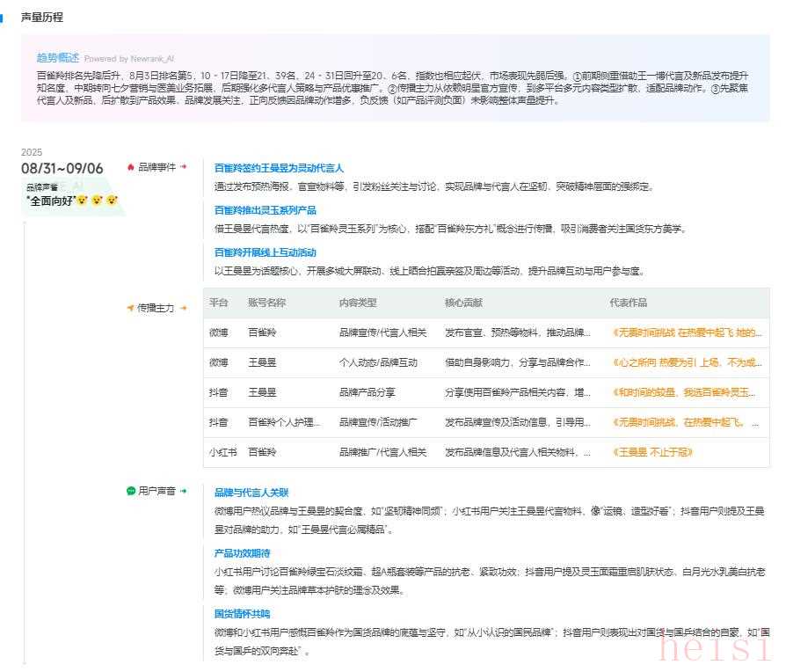The width and height of the screenshot is (786, 672).
Task: Open 《心之所向 热爱为引》 work link
Action: click(x=686, y=362)
